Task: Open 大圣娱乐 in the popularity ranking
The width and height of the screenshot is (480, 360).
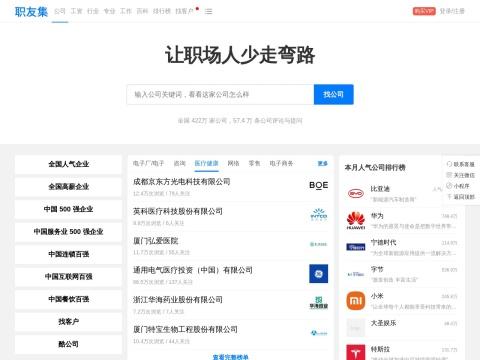Action: (x=383, y=323)
